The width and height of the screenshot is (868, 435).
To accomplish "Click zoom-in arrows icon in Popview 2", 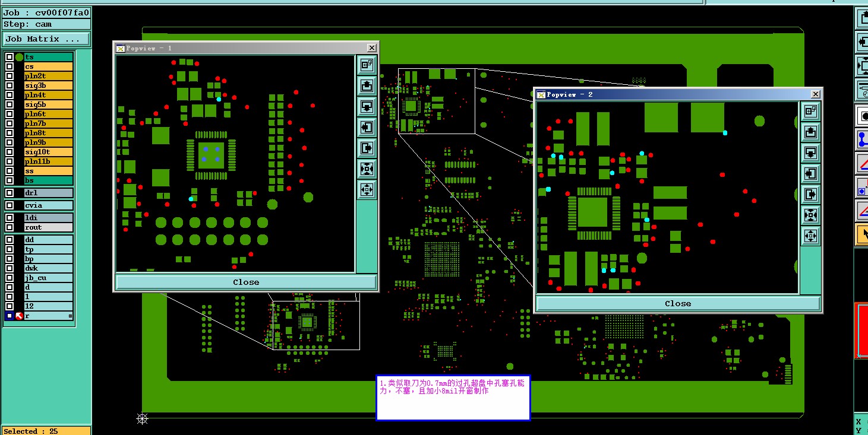I will coord(810,215).
